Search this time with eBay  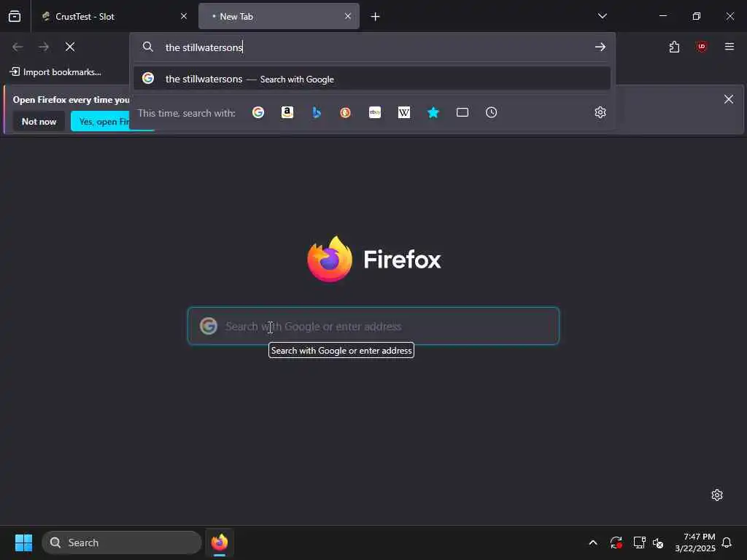pyautogui.click(x=375, y=112)
